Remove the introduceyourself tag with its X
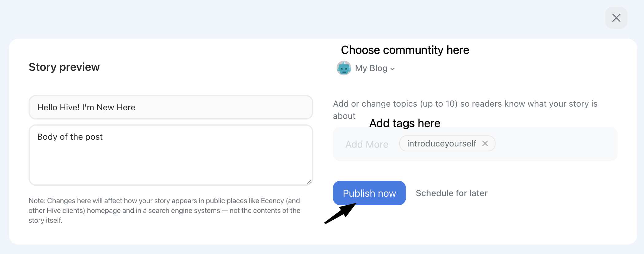 (x=485, y=143)
